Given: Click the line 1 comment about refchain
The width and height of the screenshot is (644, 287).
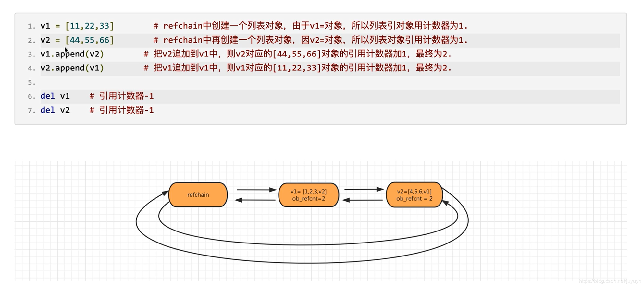Looking at the screenshot, I should point(311,26).
